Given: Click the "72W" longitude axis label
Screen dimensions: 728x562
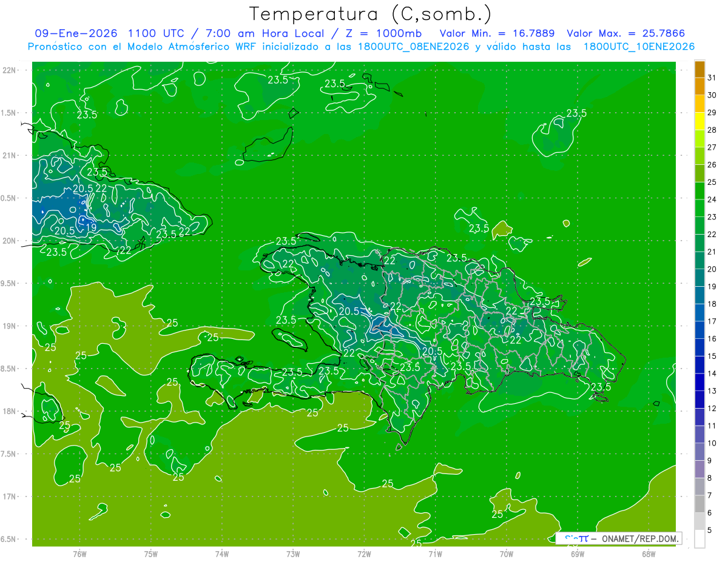Looking at the screenshot, I should point(364,554).
